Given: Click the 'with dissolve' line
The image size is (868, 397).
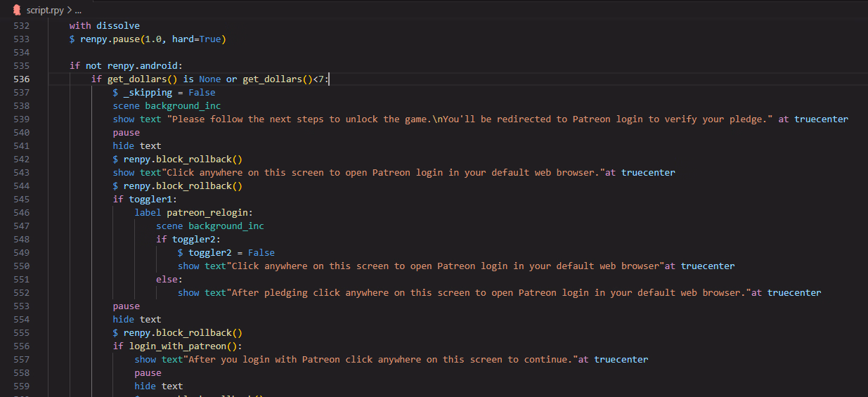Looking at the screenshot, I should 105,26.
